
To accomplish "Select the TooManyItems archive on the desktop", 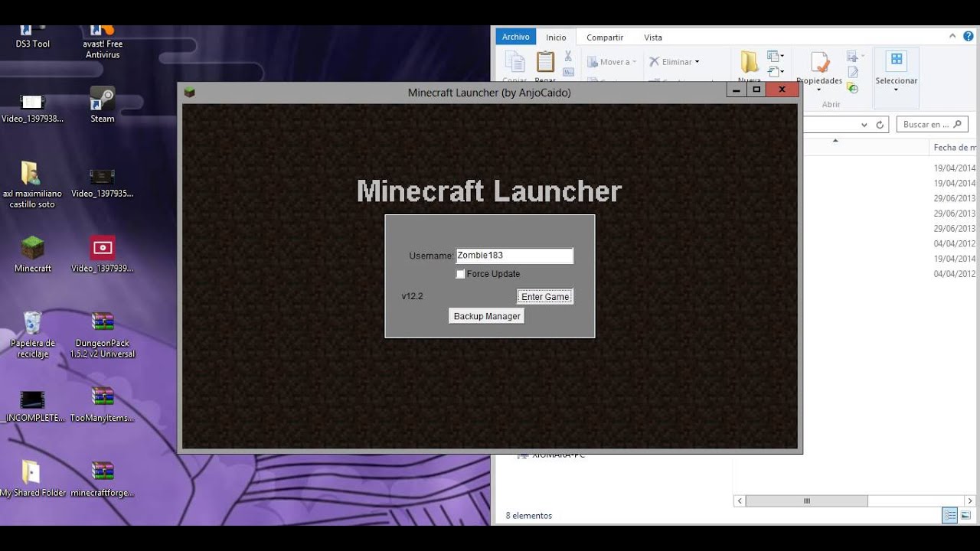I will click(102, 406).
